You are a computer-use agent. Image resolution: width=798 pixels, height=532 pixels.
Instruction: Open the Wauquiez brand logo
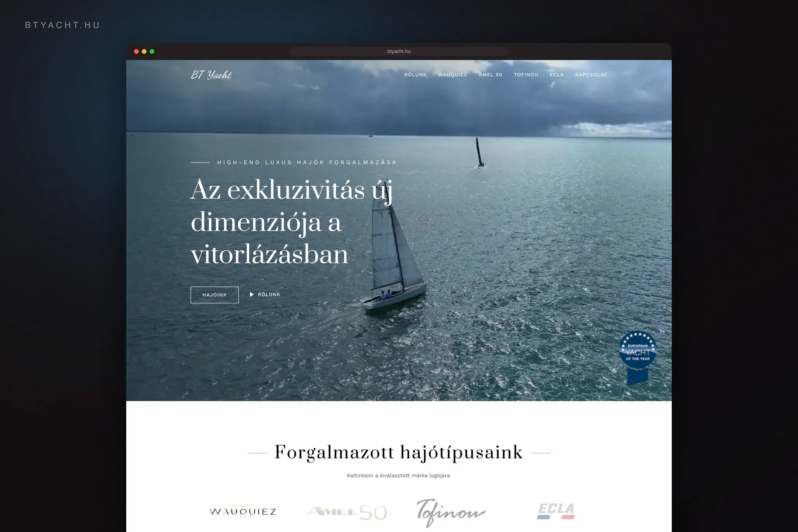click(243, 511)
